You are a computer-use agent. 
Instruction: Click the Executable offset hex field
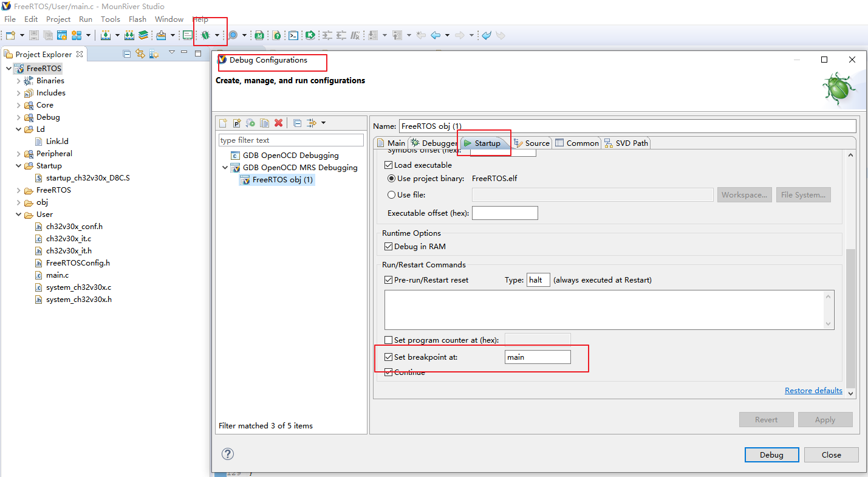pyautogui.click(x=505, y=213)
